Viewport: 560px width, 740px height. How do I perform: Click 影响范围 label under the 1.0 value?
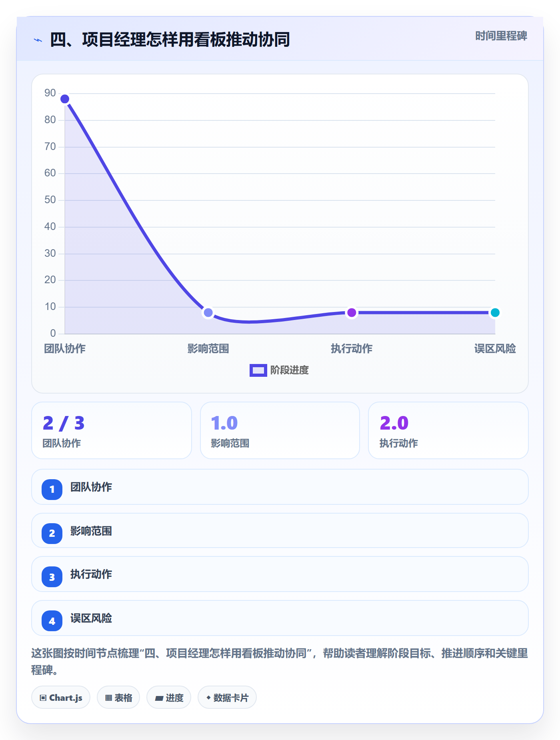(230, 443)
